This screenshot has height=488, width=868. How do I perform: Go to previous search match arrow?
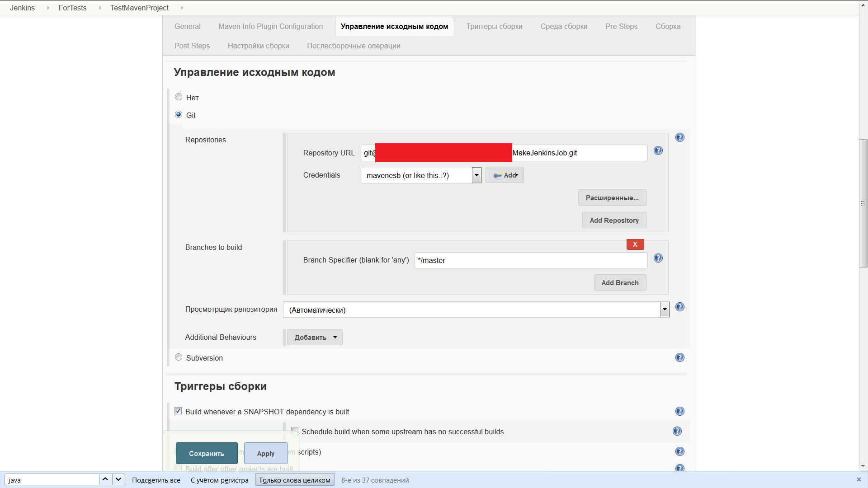click(x=105, y=479)
